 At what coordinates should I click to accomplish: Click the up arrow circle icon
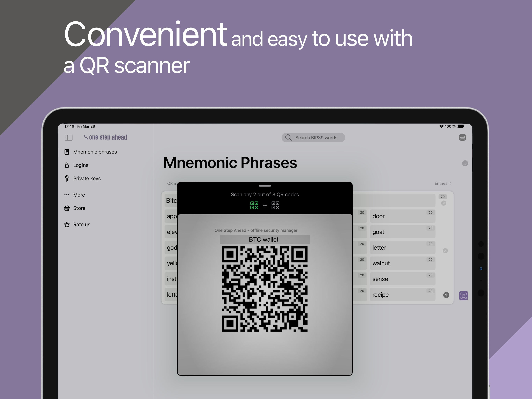click(446, 295)
